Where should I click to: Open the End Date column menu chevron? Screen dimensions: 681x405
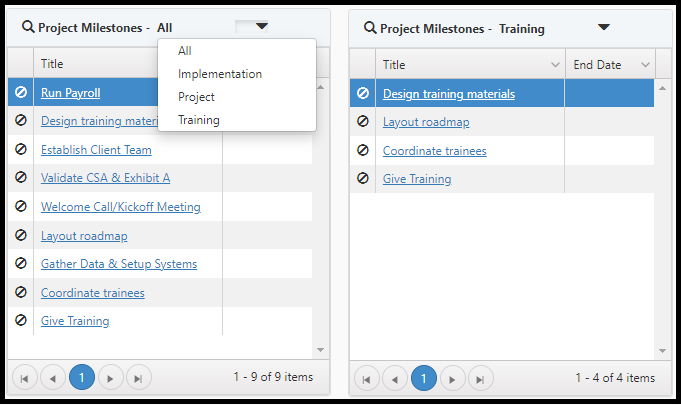coord(645,65)
